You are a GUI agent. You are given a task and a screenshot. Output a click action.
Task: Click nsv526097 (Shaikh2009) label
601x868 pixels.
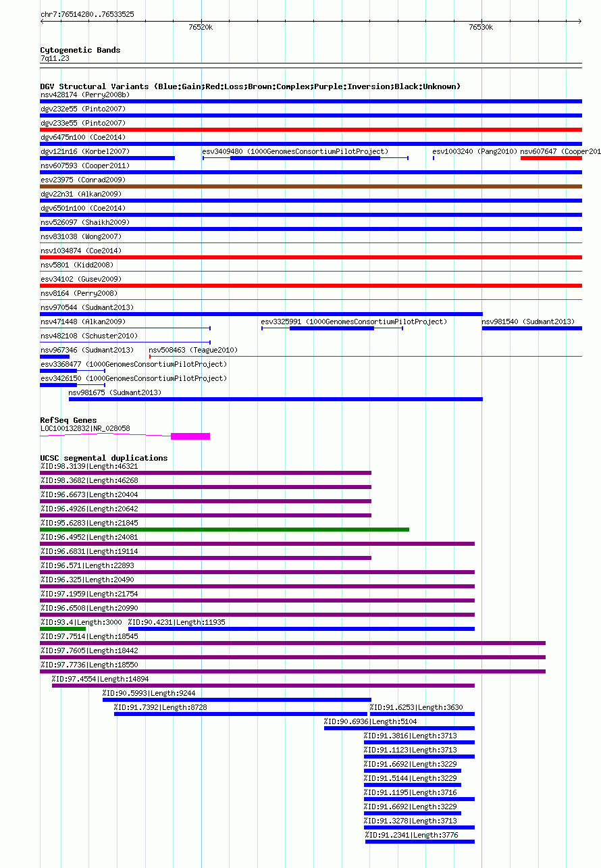(85, 222)
